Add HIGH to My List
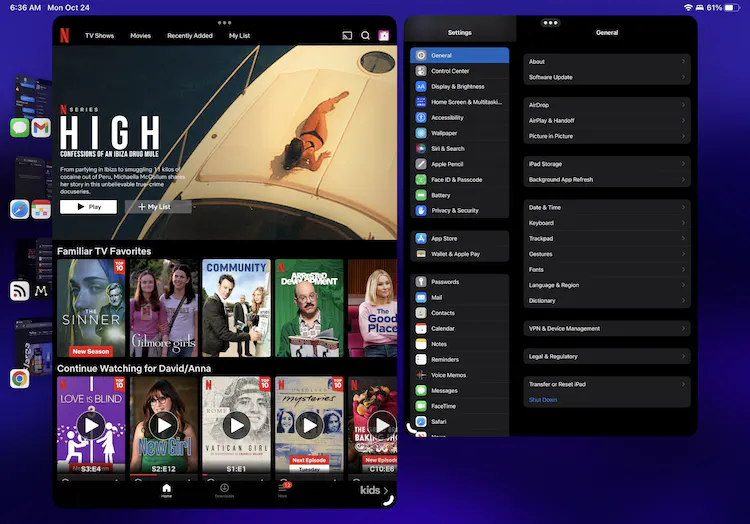The height and width of the screenshot is (524, 750). [158, 207]
